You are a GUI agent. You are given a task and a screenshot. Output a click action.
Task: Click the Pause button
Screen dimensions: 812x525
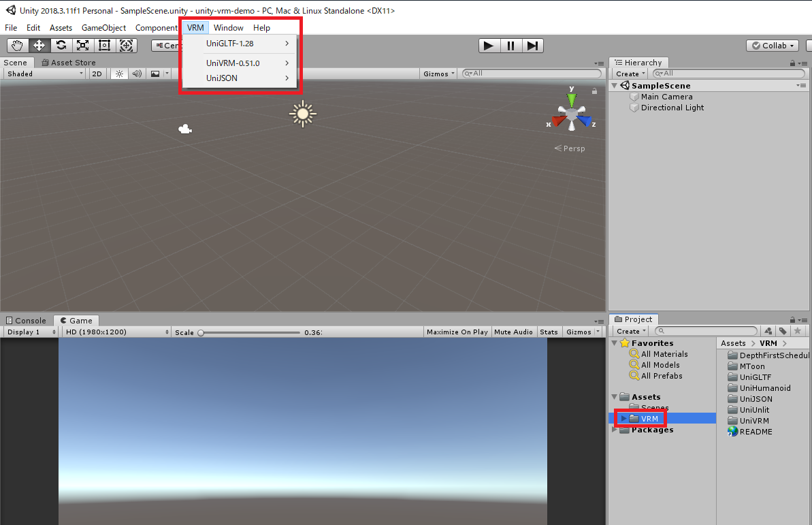pyautogui.click(x=510, y=46)
